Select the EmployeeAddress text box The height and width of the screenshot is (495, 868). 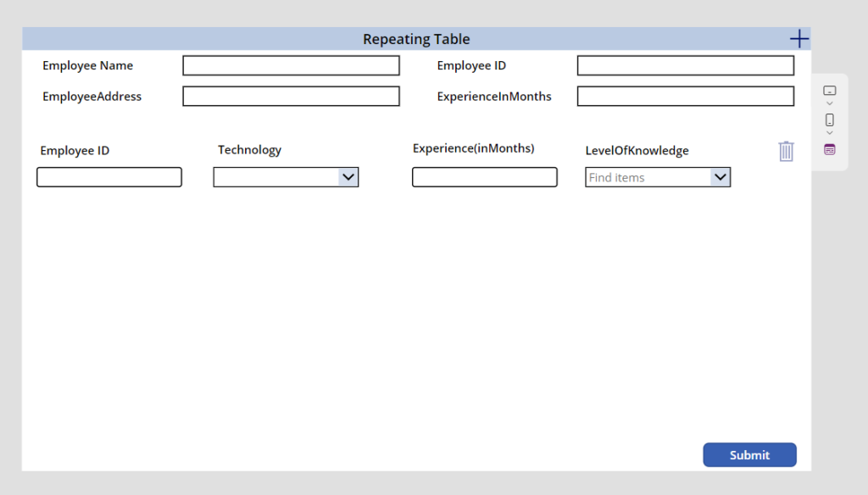tap(291, 96)
